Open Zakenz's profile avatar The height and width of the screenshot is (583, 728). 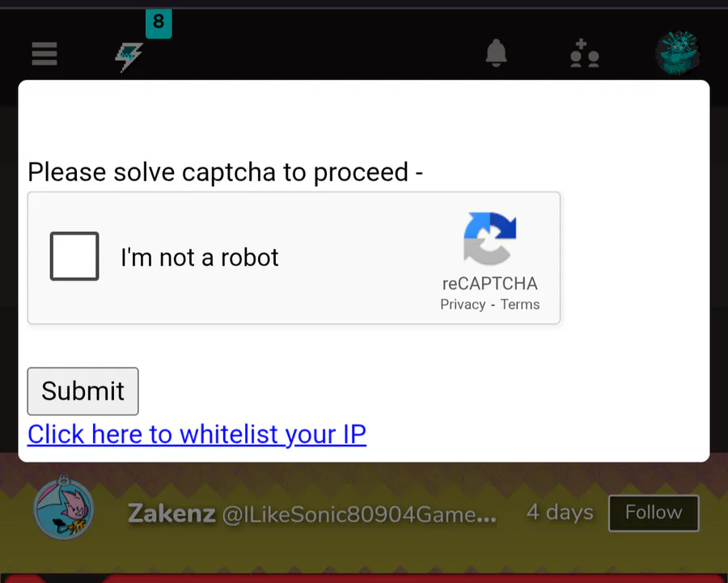point(64,509)
